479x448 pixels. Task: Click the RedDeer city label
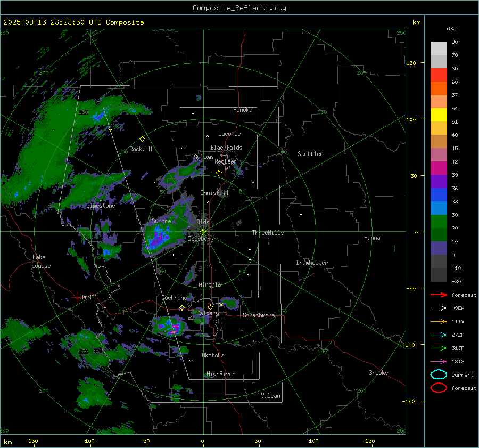coord(226,161)
